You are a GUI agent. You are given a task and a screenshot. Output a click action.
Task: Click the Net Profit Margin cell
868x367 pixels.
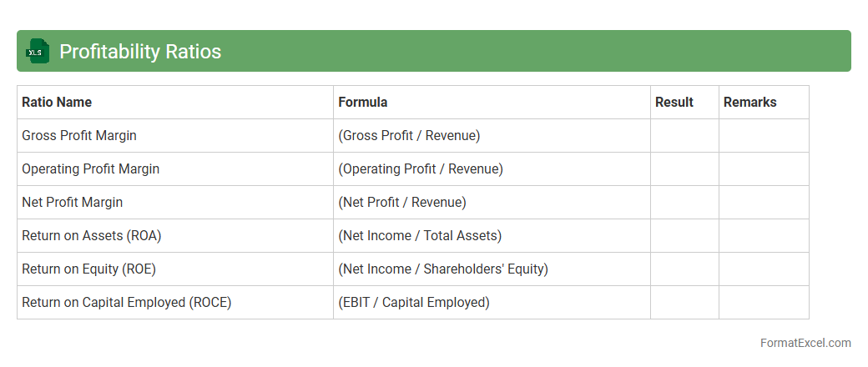click(x=72, y=203)
